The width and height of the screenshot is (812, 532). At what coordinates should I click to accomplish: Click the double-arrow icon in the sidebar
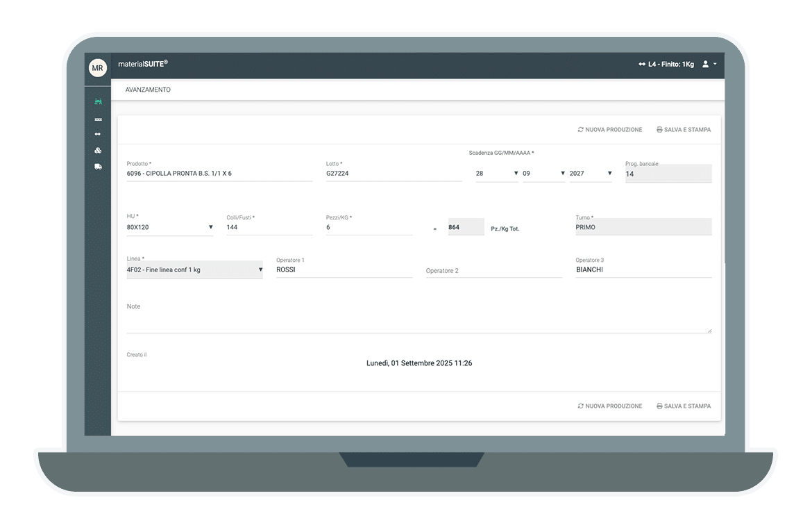pos(98,134)
